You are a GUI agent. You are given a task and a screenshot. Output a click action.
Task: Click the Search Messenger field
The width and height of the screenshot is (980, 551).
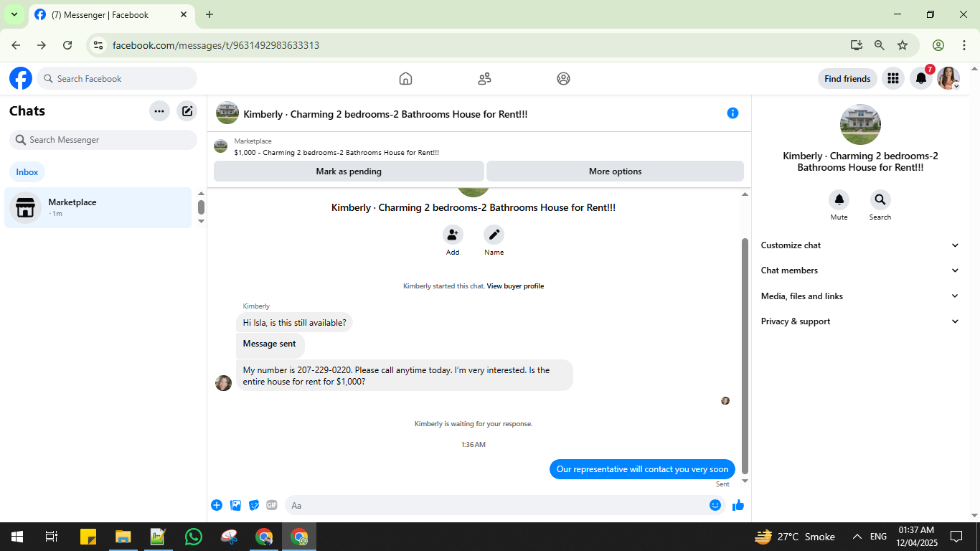103,140
